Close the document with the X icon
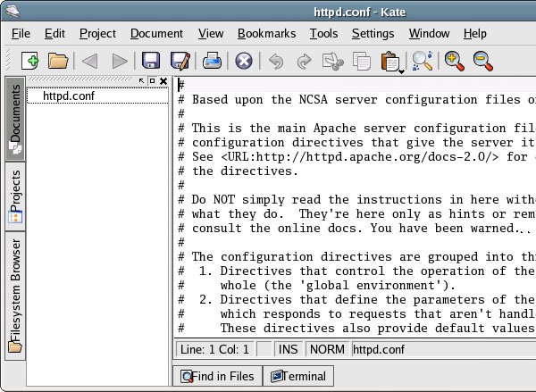Viewport: 536px width, 392px height. (x=243, y=61)
